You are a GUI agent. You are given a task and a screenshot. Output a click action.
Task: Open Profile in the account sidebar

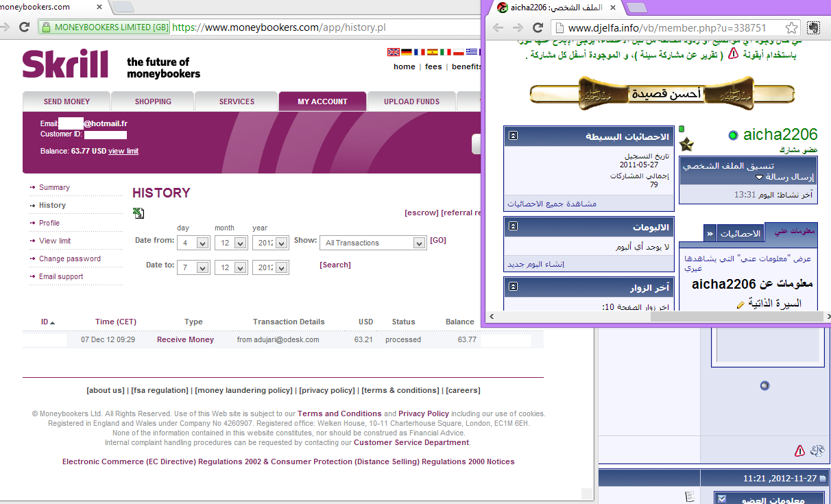point(49,223)
